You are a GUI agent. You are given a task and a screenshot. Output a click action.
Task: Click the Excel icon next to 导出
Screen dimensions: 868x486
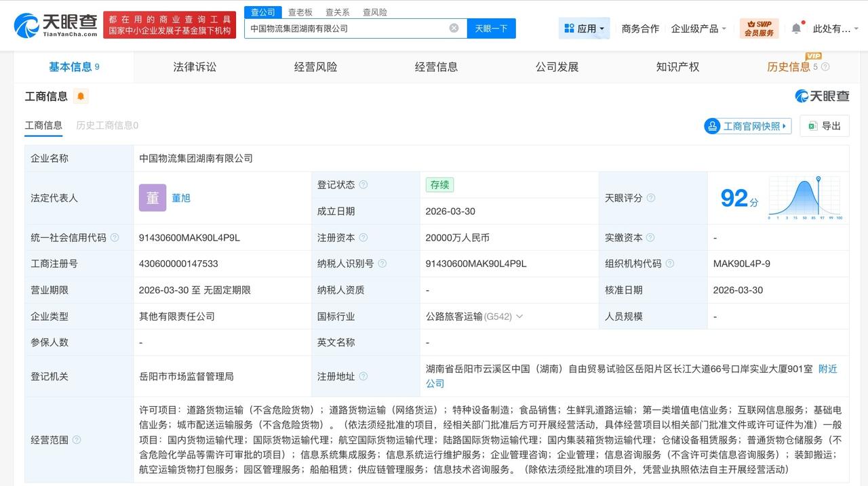coord(813,126)
